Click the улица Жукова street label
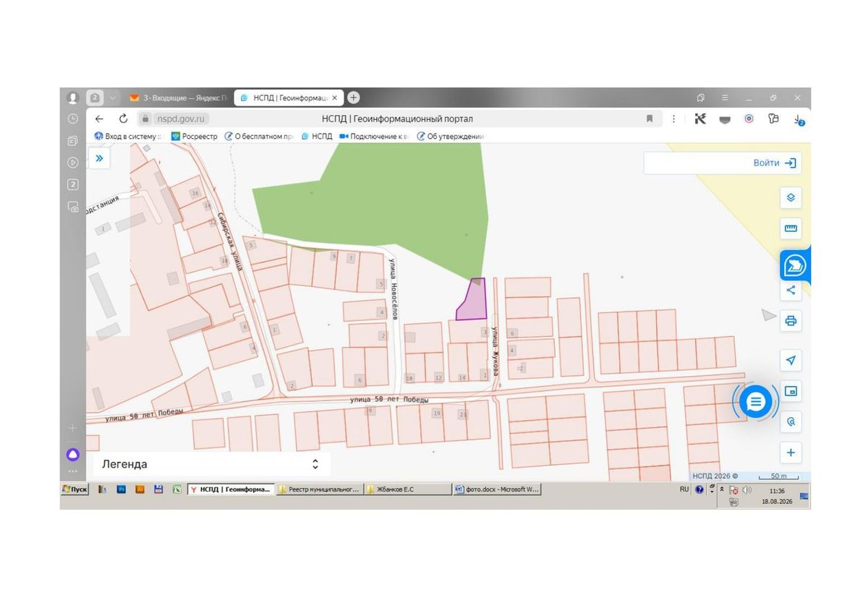Screen dimensions: 868x613 pos(495,351)
